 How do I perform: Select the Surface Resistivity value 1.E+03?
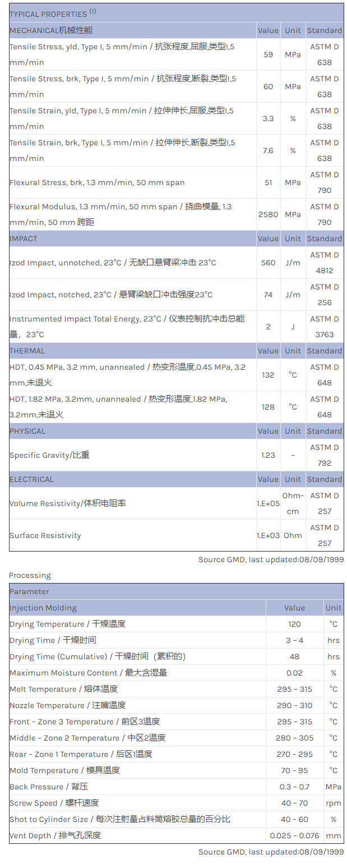(x=268, y=535)
